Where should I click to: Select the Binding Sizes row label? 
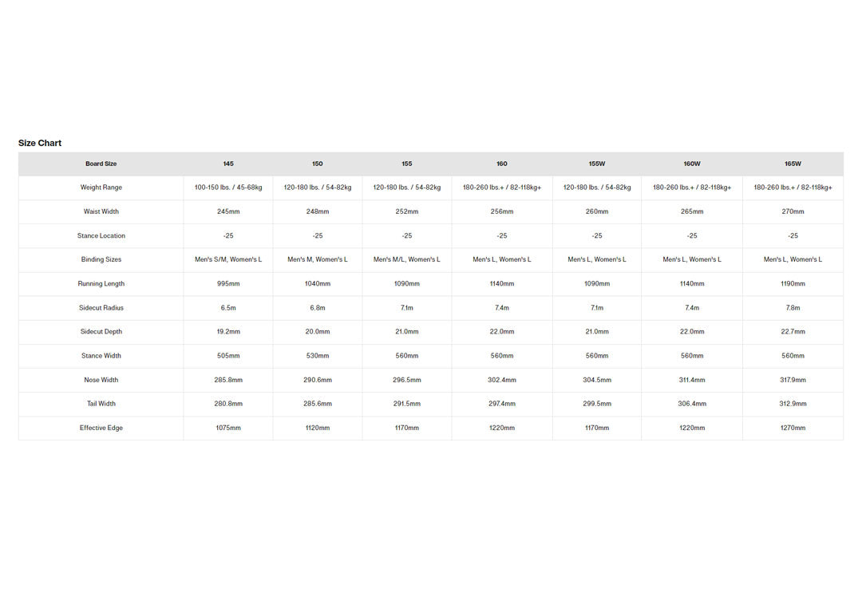pos(101,259)
